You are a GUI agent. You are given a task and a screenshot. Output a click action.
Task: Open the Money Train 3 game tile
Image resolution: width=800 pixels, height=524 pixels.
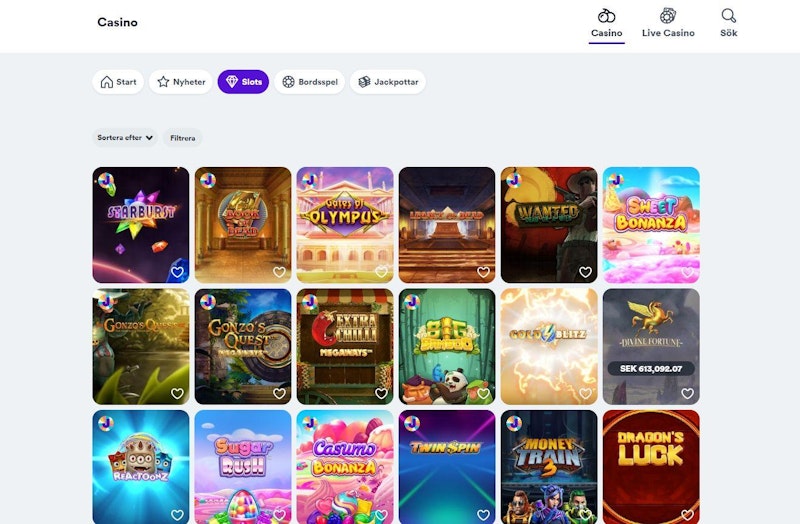tap(548, 462)
